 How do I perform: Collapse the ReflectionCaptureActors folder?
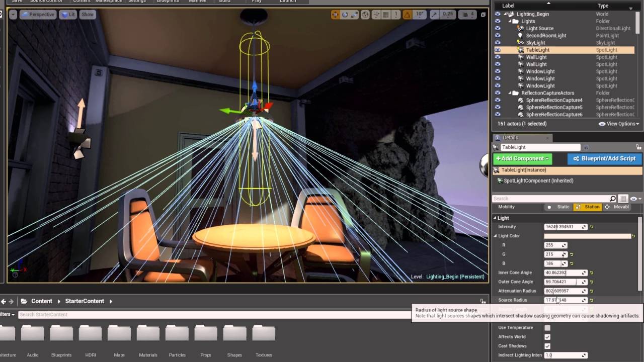coord(510,93)
